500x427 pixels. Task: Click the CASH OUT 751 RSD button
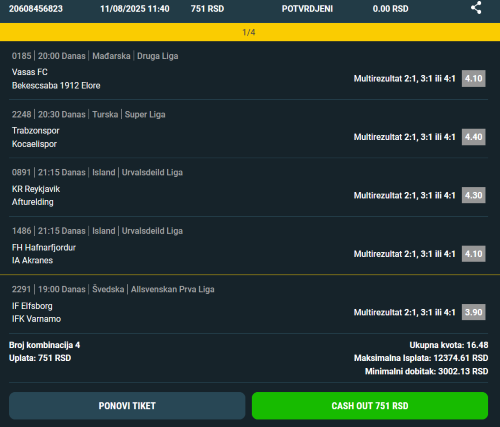370,406
